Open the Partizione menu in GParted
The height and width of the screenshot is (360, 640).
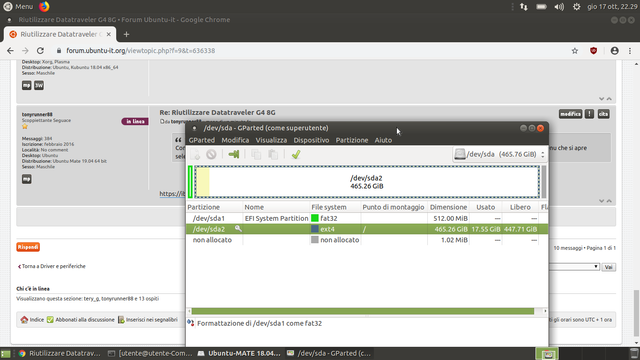pyautogui.click(x=352, y=140)
